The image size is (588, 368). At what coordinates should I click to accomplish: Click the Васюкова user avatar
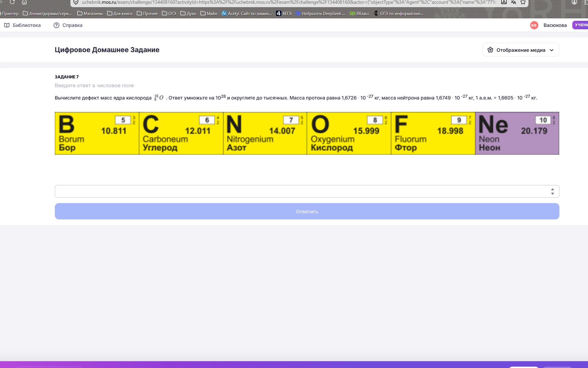point(534,25)
